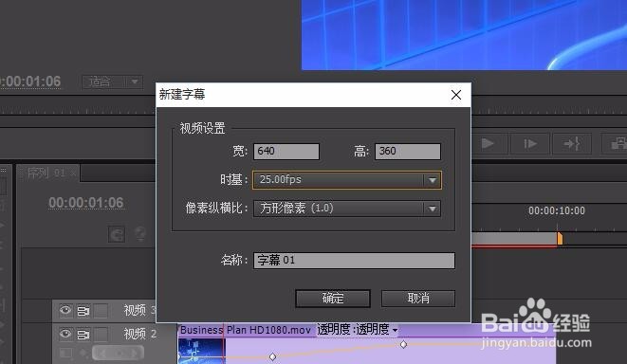Click the clip thumbnail on 视频 2 track
This screenshot has height=364, width=627.
coord(202,351)
